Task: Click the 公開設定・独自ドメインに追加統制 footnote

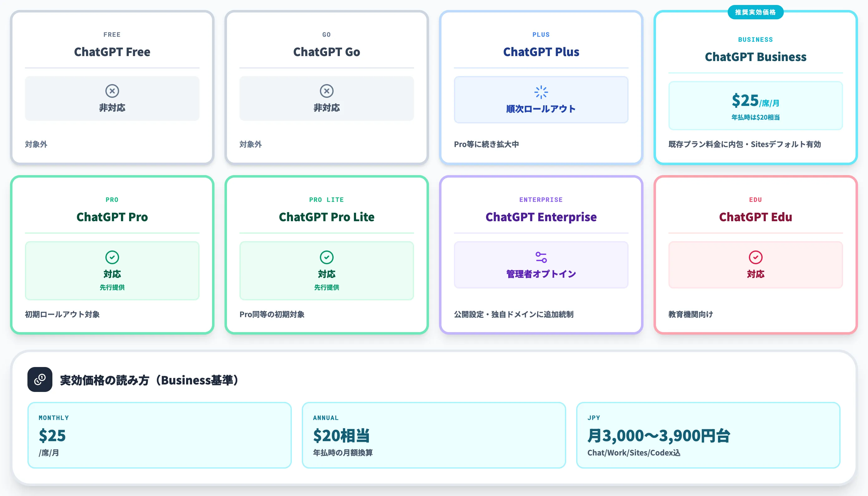Action: (514, 314)
